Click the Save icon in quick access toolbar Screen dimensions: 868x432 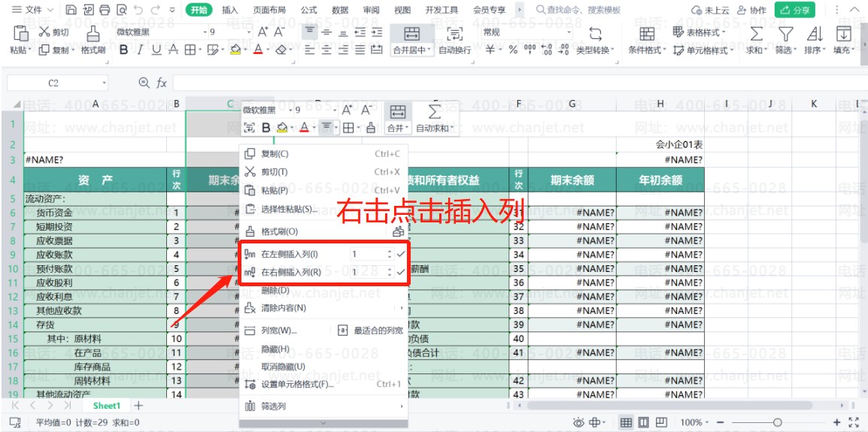pos(71,10)
